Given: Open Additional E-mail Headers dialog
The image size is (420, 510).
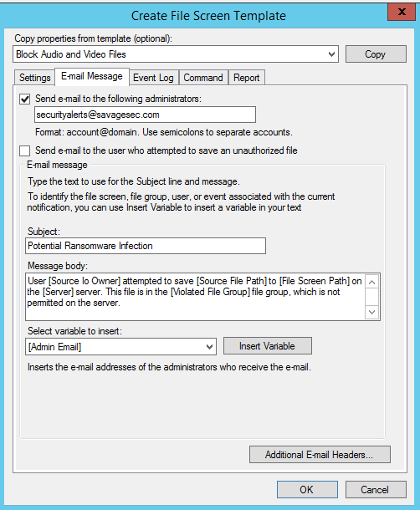Looking at the screenshot, I should tap(320, 454).
